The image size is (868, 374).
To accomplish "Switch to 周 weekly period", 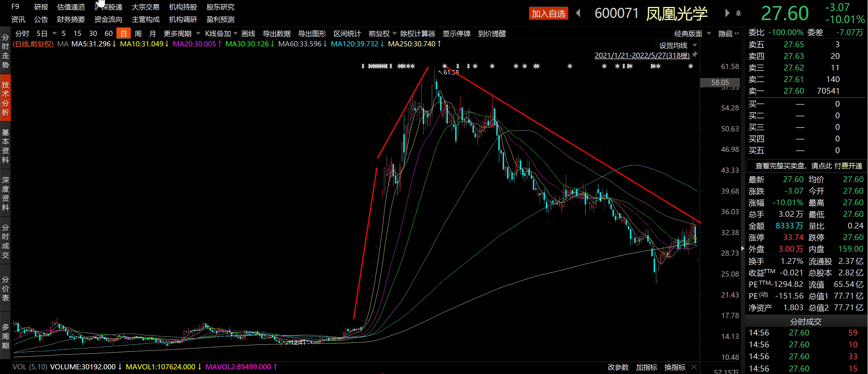I will [x=138, y=33].
